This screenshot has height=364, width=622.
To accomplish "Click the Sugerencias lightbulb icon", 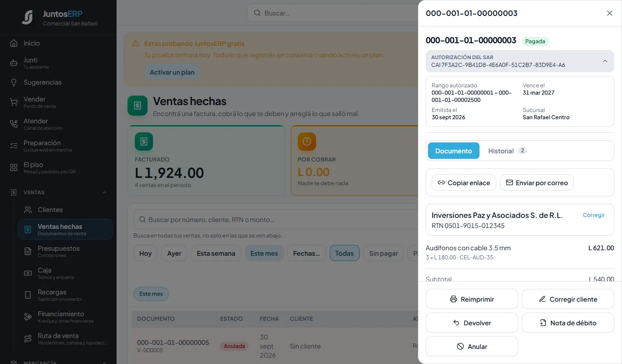I will click(x=14, y=82).
